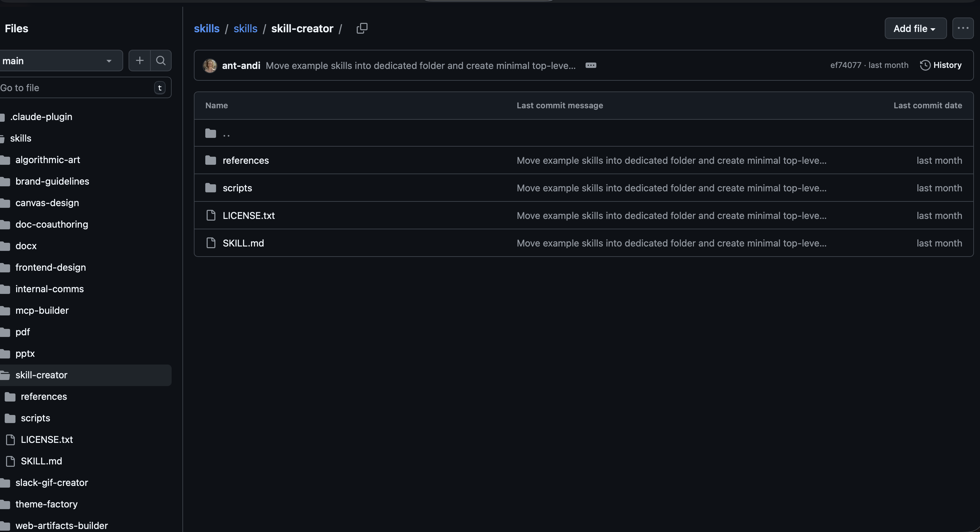The width and height of the screenshot is (980, 532).
Task: Click the add file plus icon in sidebar
Action: (140, 61)
